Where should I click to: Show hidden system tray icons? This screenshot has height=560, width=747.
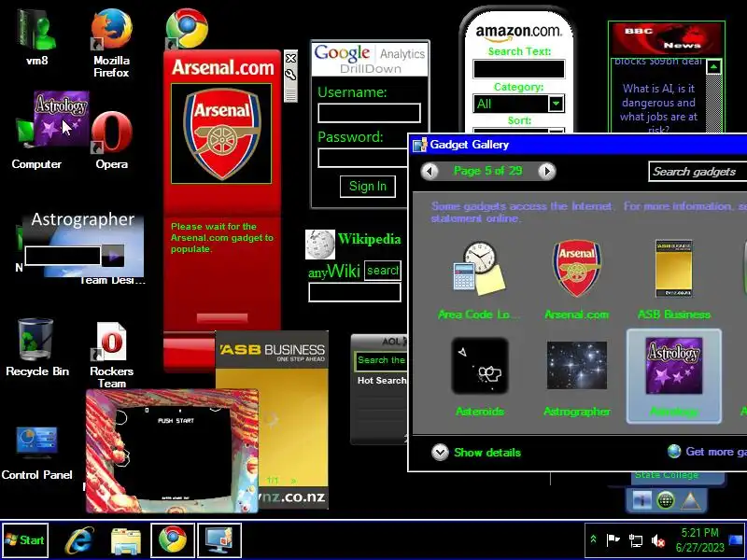(x=593, y=539)
